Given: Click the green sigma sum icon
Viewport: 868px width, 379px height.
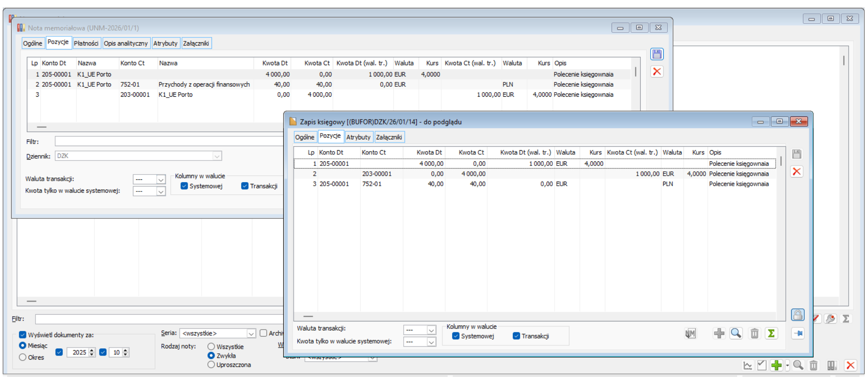Looking at the screenshot, I should 771,333.
